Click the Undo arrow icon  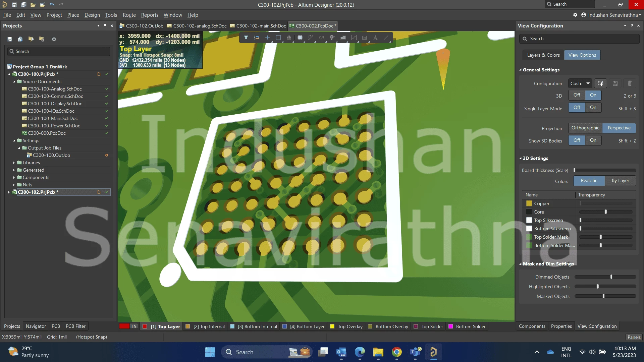point(52,5)
